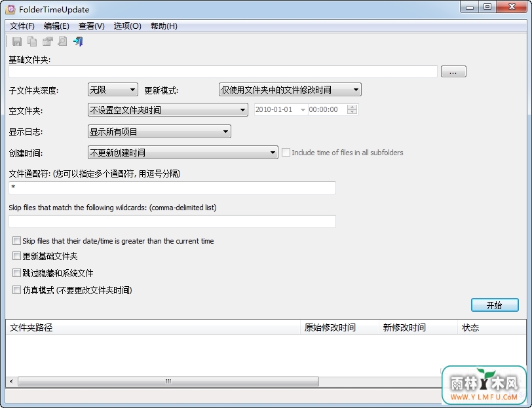Open the 创建时间 dropdown

tap(183, 153)
